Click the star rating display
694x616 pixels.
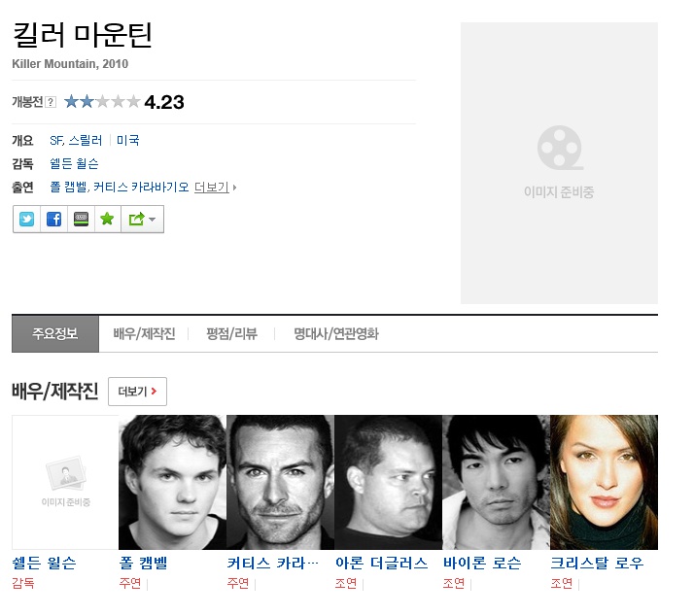pos(101,102)
